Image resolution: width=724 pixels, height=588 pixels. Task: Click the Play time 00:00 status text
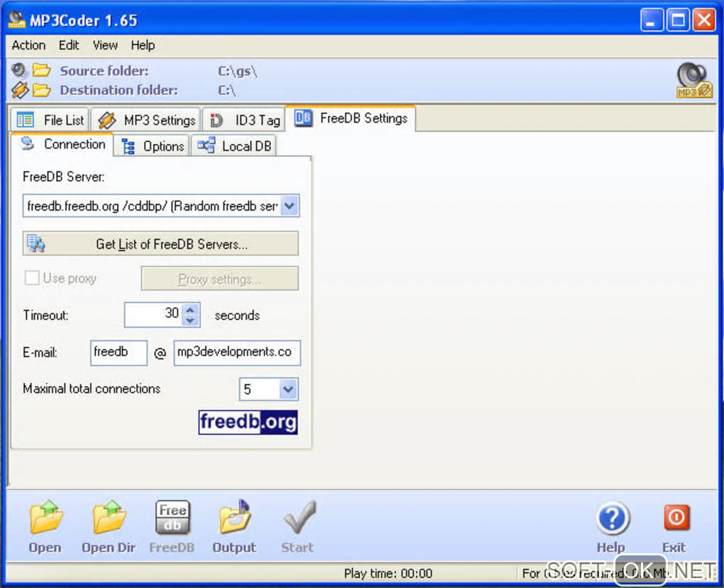(x=388, y=574)
